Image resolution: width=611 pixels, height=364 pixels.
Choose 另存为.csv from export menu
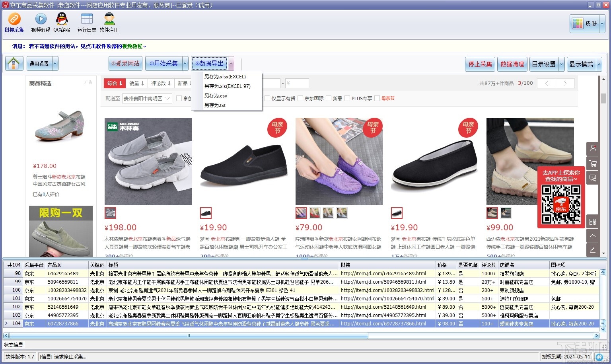point(227,96)
